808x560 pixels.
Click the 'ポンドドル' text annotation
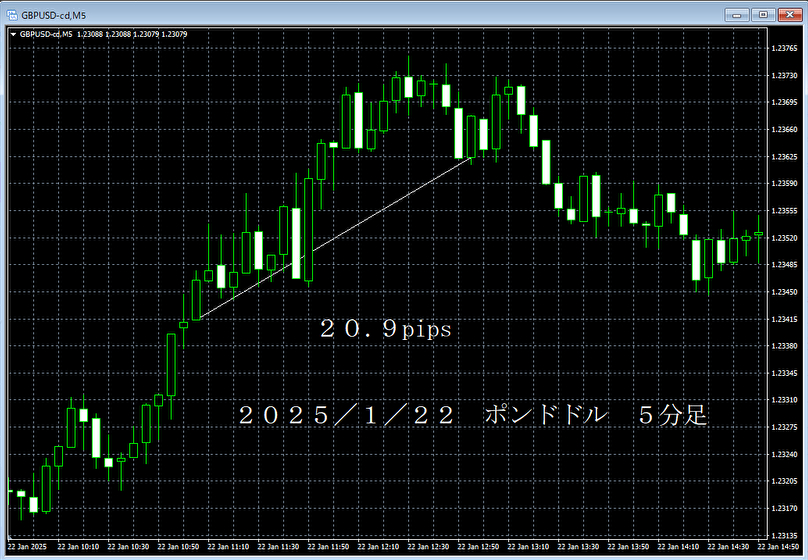tap(546, 414)
